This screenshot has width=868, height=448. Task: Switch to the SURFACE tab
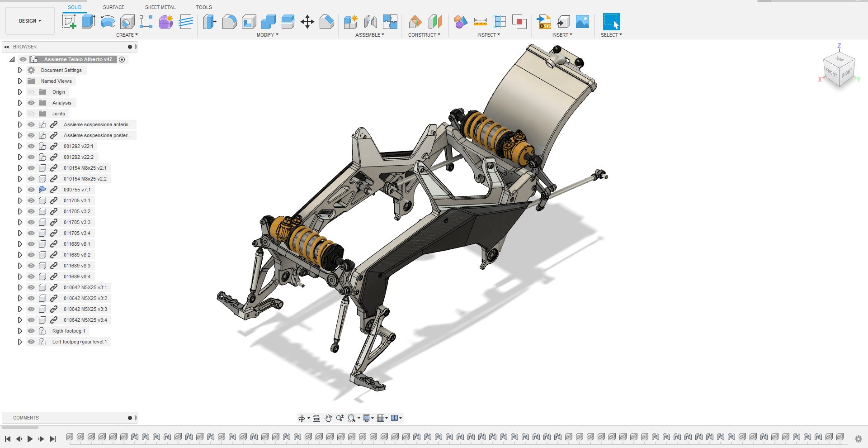point(113,7)
